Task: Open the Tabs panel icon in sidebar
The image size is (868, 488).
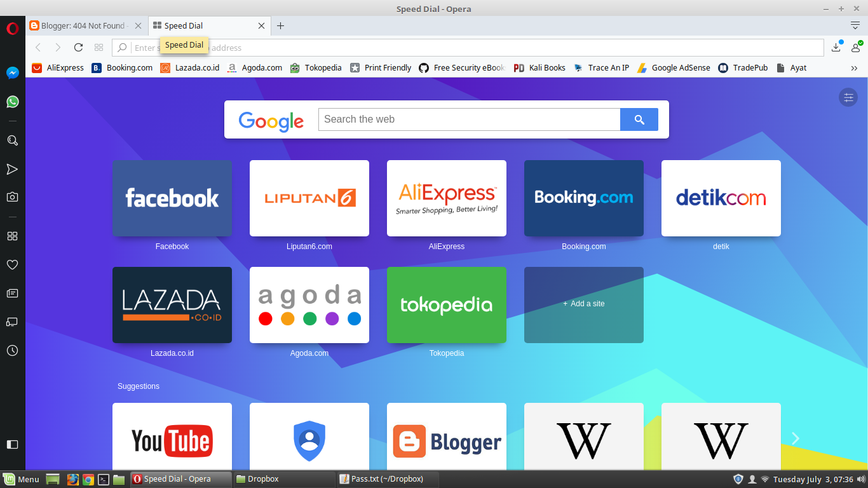Action: tap(12, 322)
